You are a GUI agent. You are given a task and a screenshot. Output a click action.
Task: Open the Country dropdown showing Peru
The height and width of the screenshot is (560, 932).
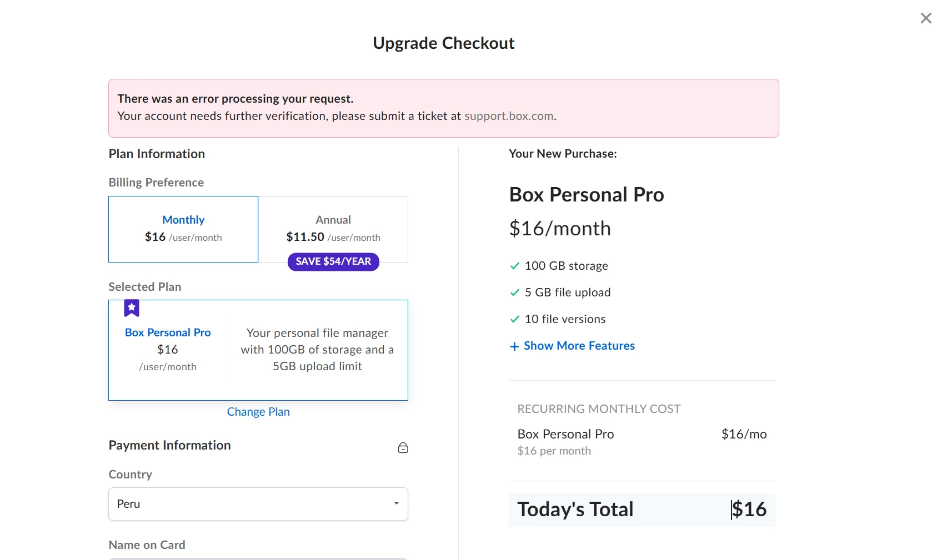(x=258, y=504)
